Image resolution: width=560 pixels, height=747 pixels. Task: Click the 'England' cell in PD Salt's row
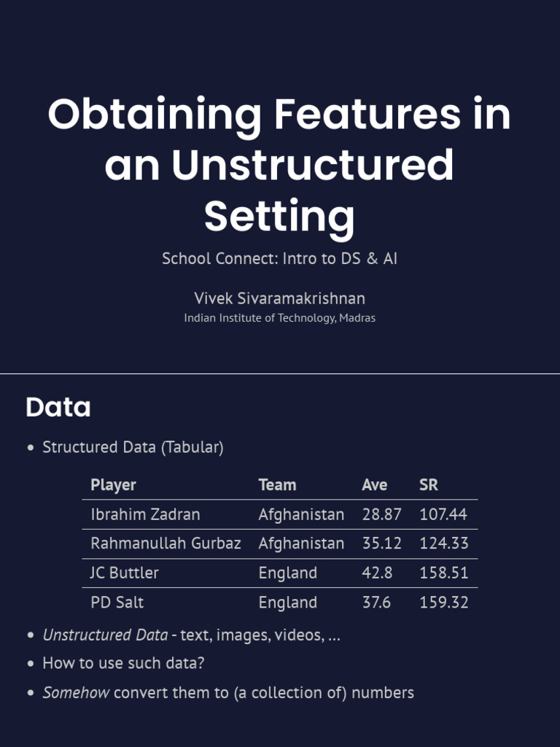click(287, 603)
